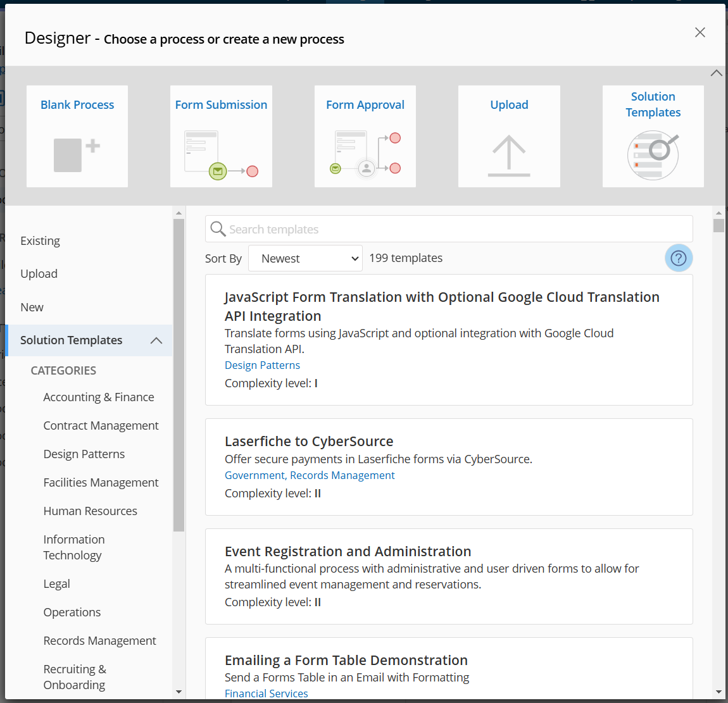Click the help question mark icon
This screenshot has width=728, height=703.
pyautogui.click(x=679, y=258)
